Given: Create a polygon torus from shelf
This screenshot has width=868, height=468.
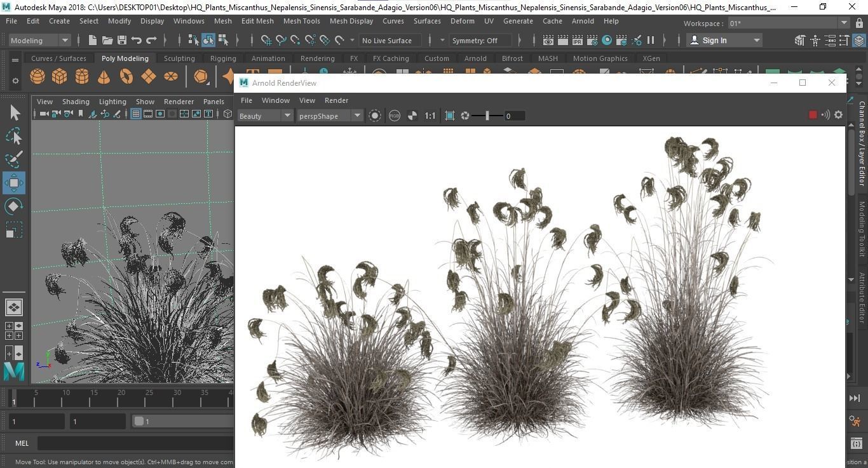Looking at the screenshot, I should (126, 77).
